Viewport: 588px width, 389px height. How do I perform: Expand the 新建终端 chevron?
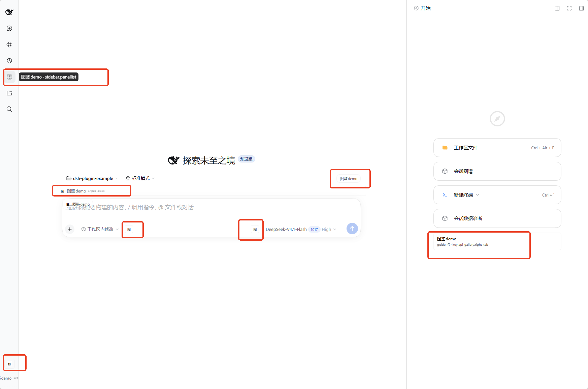478,195
